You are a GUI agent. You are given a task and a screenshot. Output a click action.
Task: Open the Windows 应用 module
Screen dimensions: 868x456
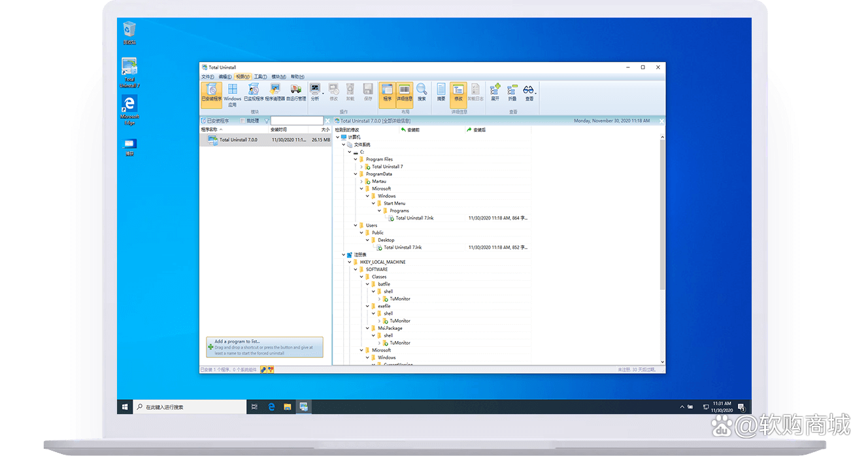click(x=232, y=94)
